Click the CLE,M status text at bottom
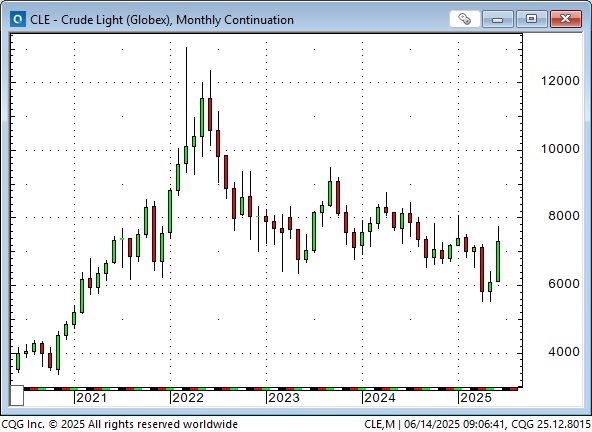This screenshot has height=432, width=592. (x=379, y=424)
